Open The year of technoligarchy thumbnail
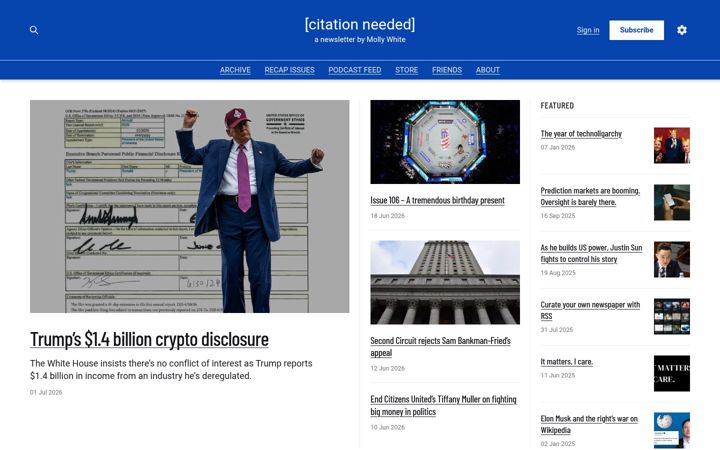 [672, 146]
